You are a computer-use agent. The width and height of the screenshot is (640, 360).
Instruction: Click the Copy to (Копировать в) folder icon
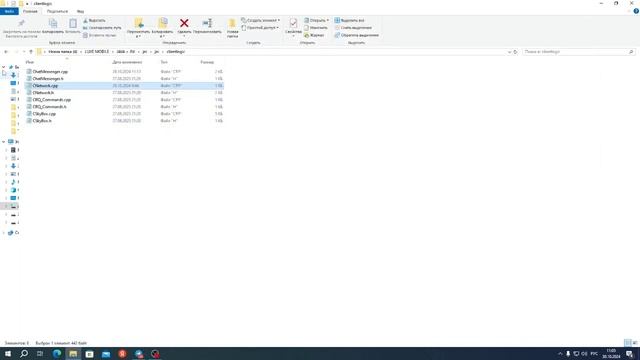(x=162, y=23)
